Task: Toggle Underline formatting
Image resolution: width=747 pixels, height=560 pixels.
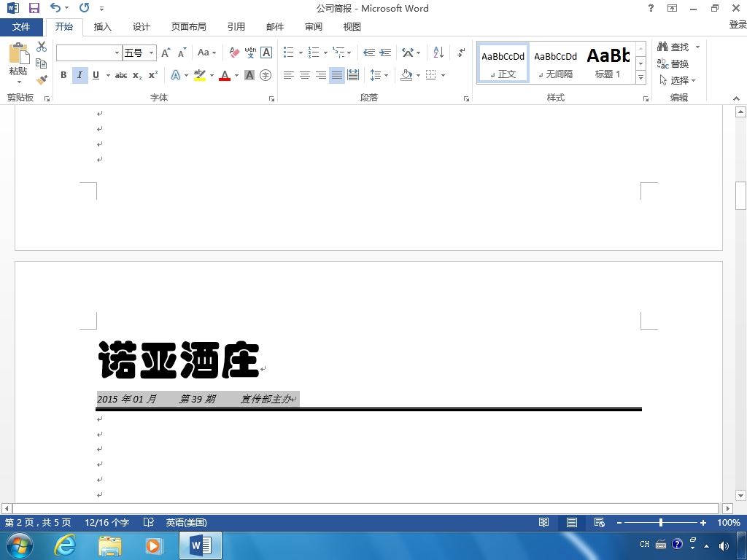Action: (96, 75)
